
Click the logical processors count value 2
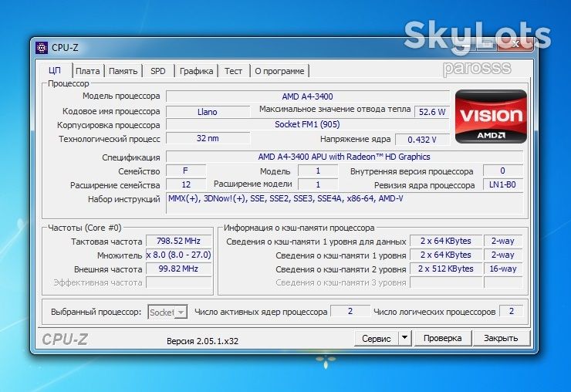click(512, 311)
